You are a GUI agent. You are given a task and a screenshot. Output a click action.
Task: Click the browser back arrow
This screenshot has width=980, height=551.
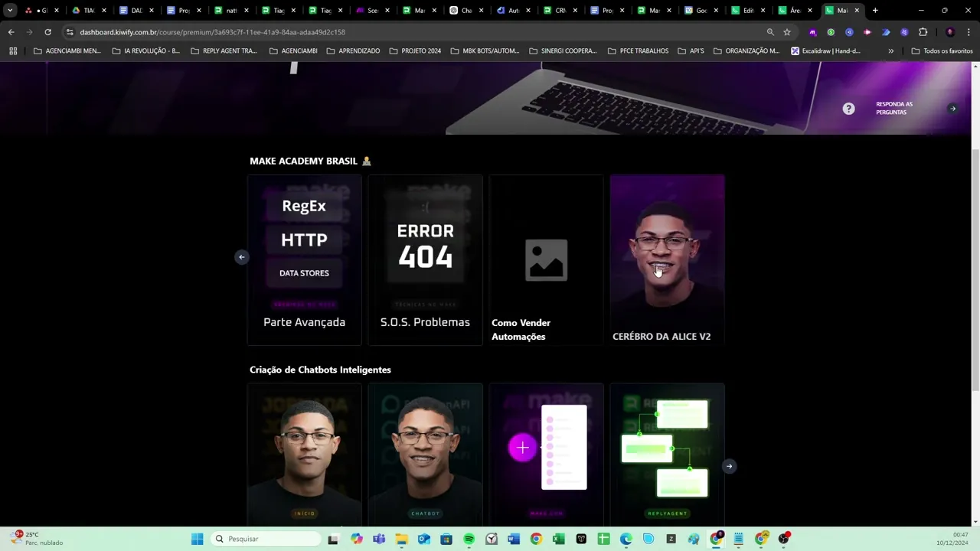point(11,32)
